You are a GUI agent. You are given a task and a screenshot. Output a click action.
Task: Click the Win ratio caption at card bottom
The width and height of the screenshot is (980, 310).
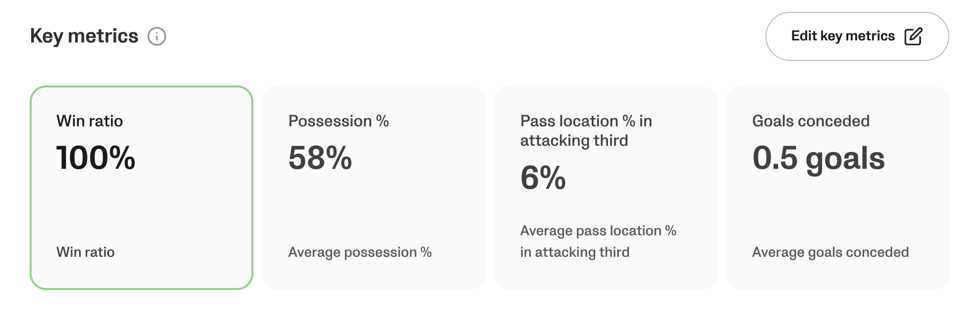(85, 252)
